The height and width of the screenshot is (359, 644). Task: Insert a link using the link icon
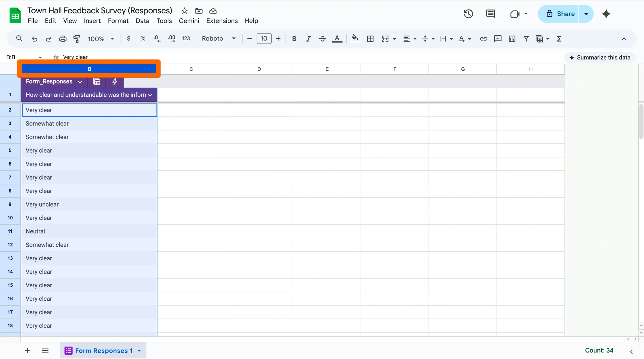point(483,38)
